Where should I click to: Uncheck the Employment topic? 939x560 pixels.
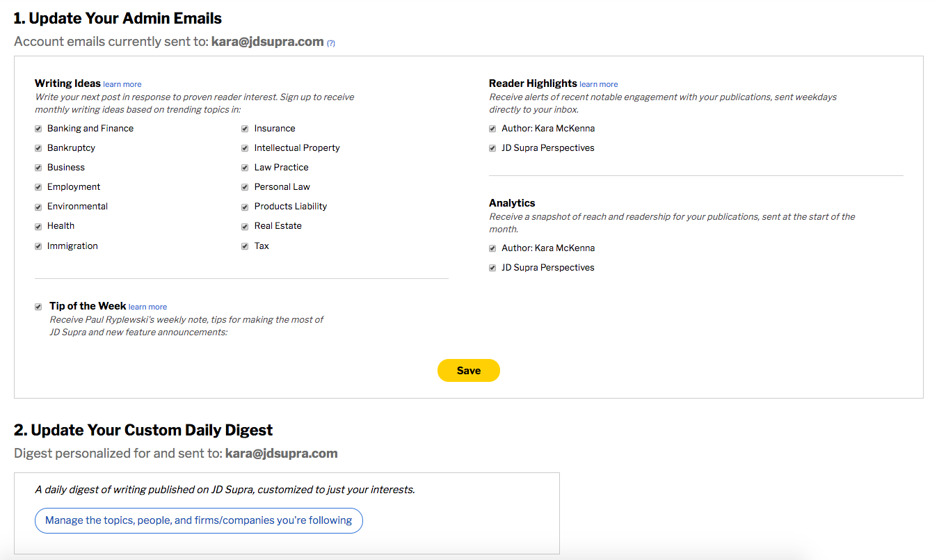tap(38, 187)
